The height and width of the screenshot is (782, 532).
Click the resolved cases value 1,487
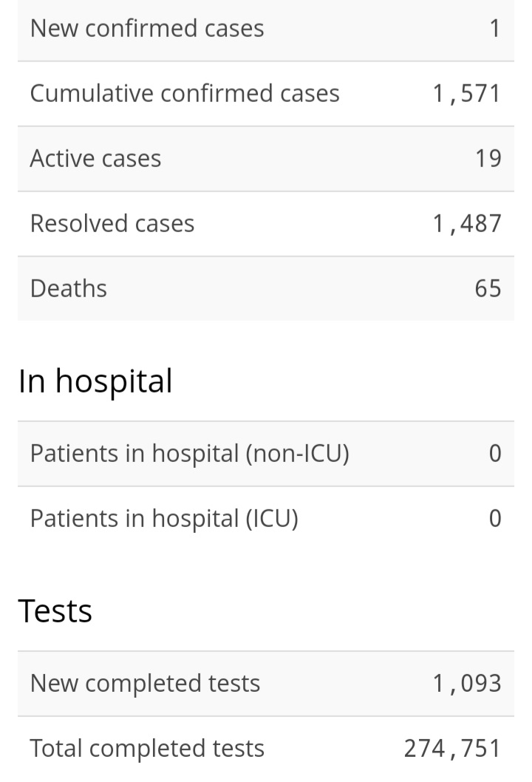click(467, 224)
